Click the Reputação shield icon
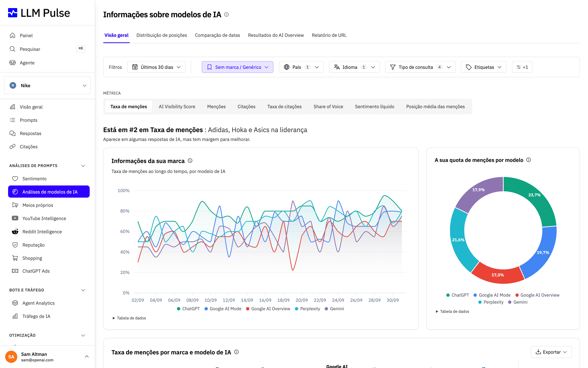The width and height of the screenshot is (588, 368). [15, 245]
